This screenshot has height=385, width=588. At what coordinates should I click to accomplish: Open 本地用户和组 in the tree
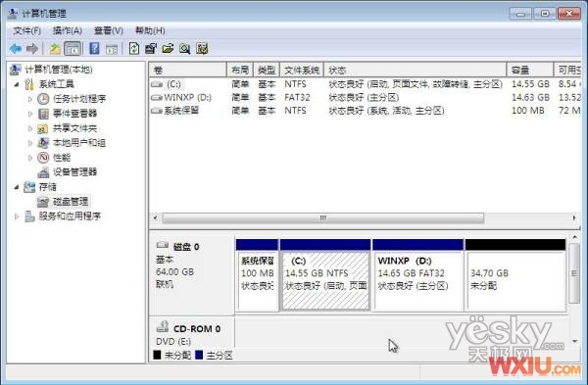click(x=79, y=143)
